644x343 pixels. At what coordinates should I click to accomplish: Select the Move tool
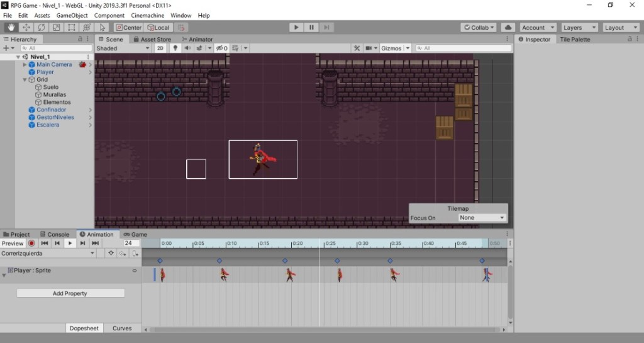pyautogui.click(x=26, y=28)
